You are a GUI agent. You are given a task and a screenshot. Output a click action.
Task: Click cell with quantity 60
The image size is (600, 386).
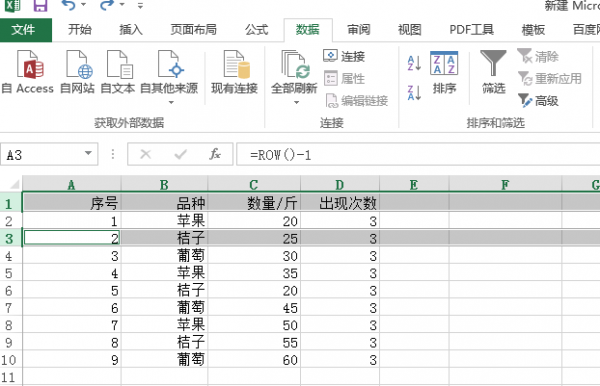click(254, 360)
